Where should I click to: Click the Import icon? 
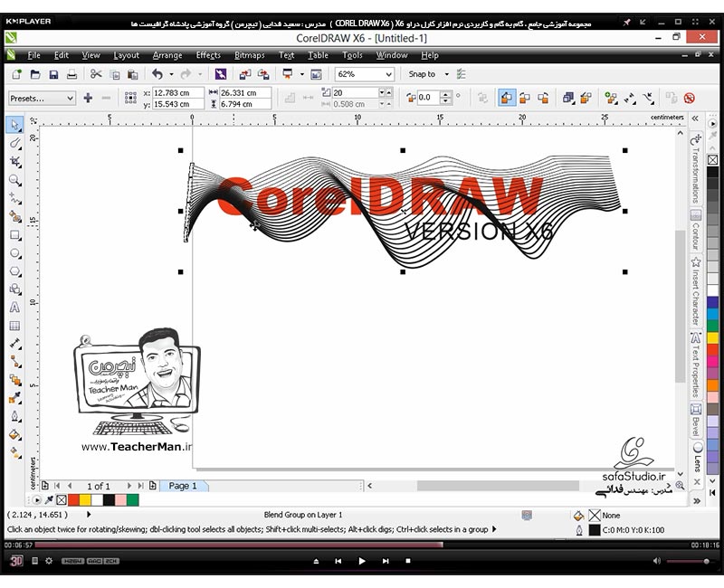(244, 74)
